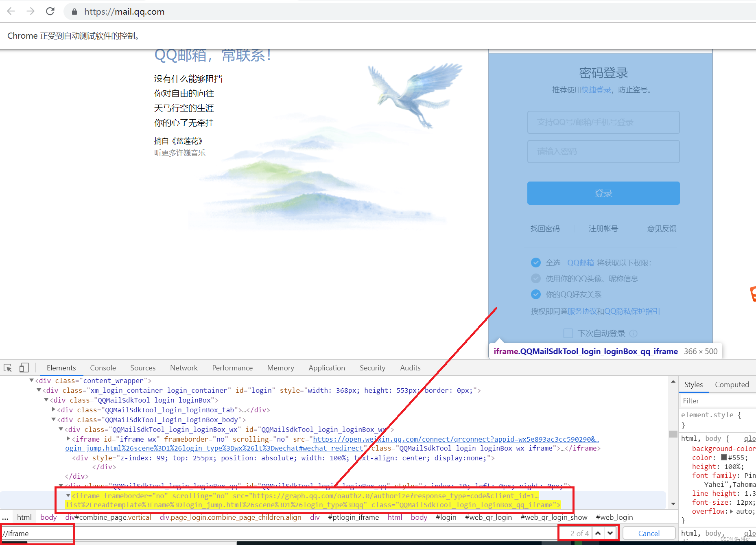Click the browser forward arrow
756x545 pixels.
pos(31,11)
